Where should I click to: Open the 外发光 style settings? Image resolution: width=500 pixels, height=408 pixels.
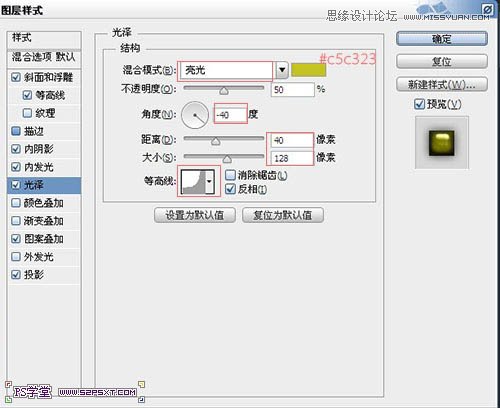pos(39,257)
